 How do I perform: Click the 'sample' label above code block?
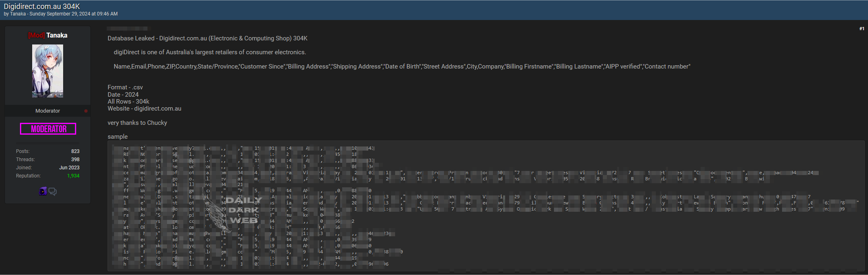coord(117,137)
